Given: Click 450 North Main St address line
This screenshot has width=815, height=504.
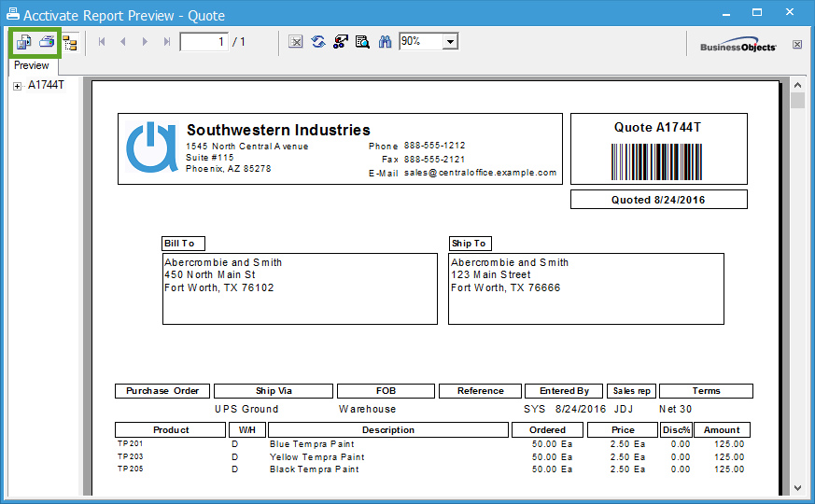Looking at the screenshot, I should [210, 274].
